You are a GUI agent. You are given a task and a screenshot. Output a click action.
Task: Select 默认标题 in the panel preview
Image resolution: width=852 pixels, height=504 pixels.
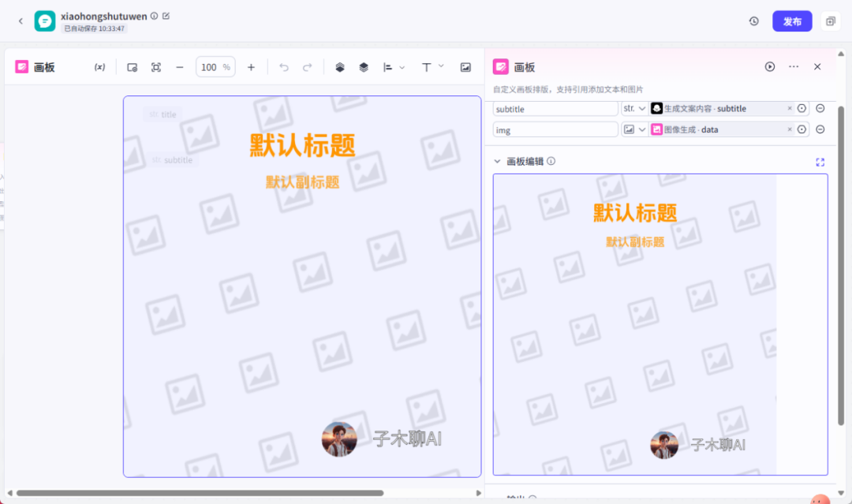click(634, 213)
